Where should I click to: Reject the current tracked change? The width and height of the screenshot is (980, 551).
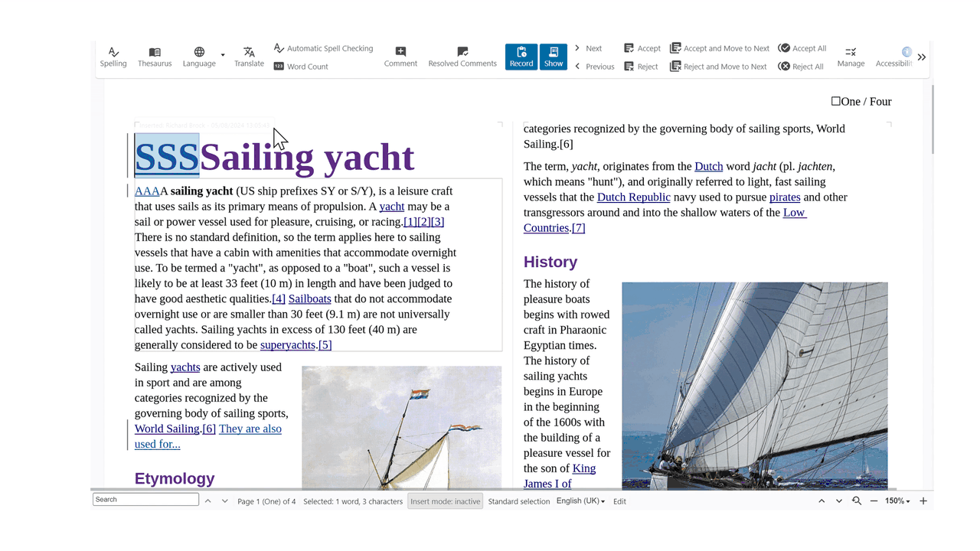641,67
